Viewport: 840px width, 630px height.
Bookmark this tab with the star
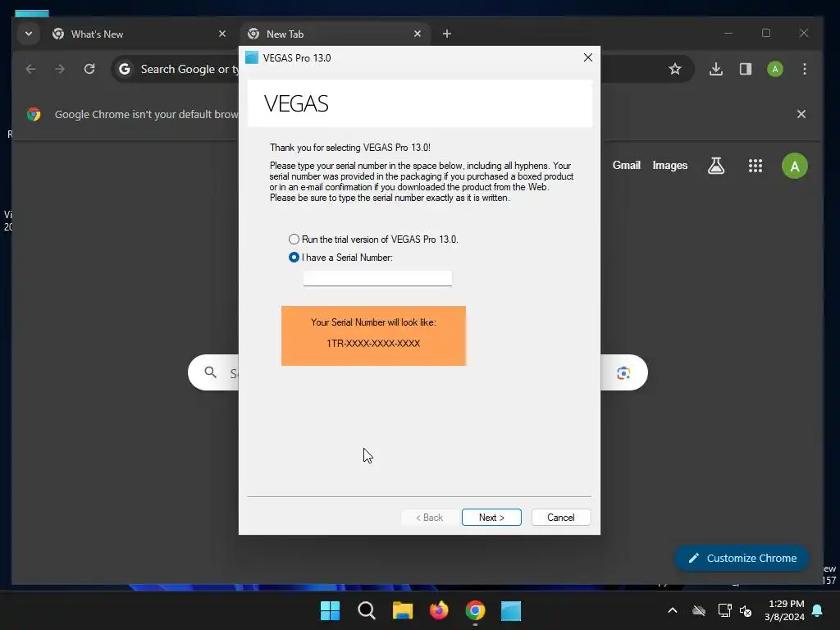click(x=675, y=69)
